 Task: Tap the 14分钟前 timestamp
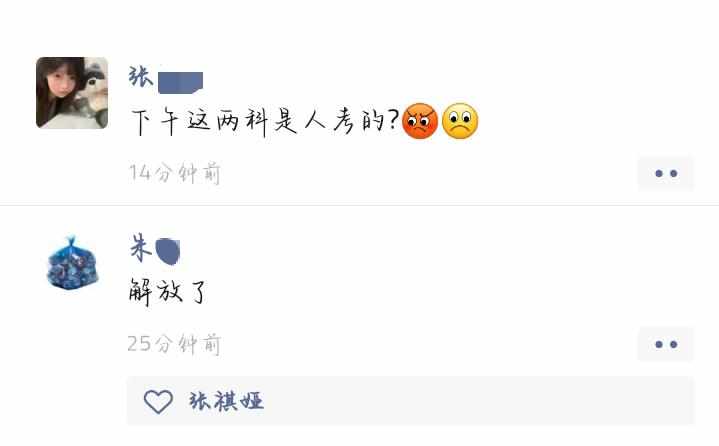(175, 173)
